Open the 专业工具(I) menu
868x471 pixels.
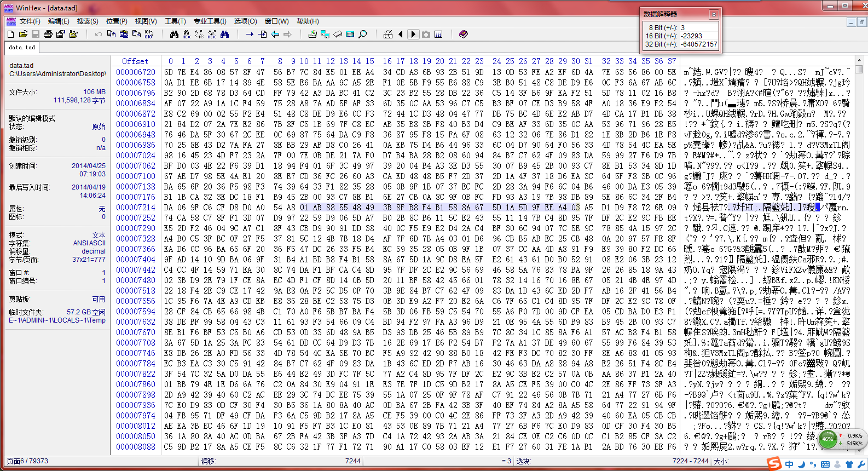point(210,21)
